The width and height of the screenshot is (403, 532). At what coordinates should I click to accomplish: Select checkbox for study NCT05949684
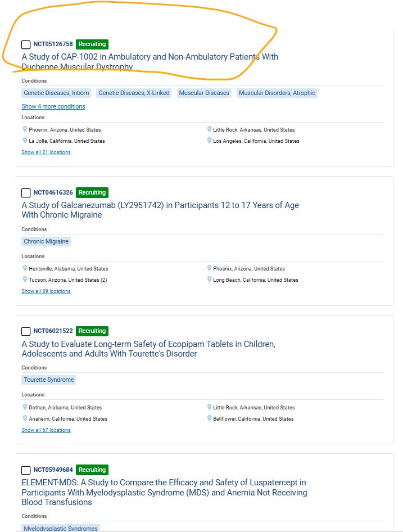click(26, 470)
